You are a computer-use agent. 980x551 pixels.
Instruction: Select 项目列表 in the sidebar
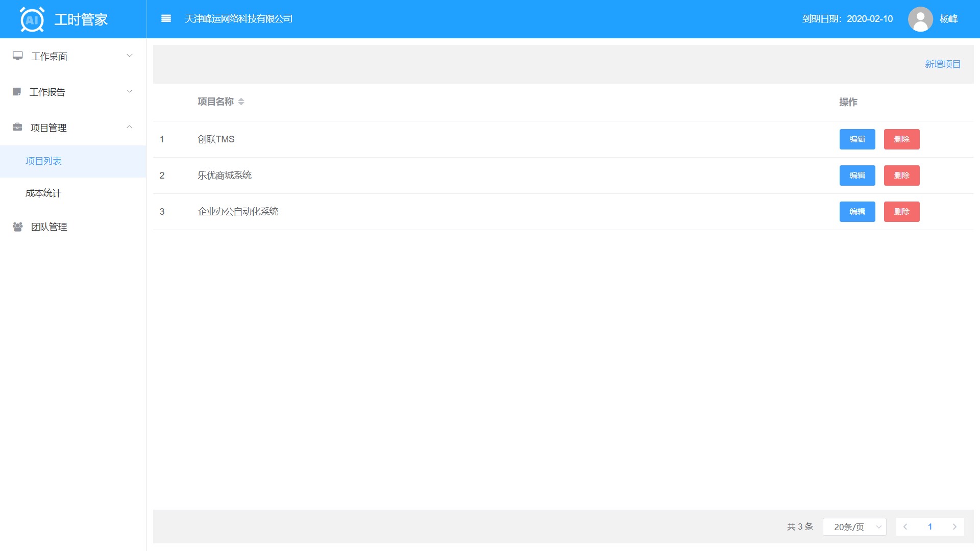click(x=43, y=161)
